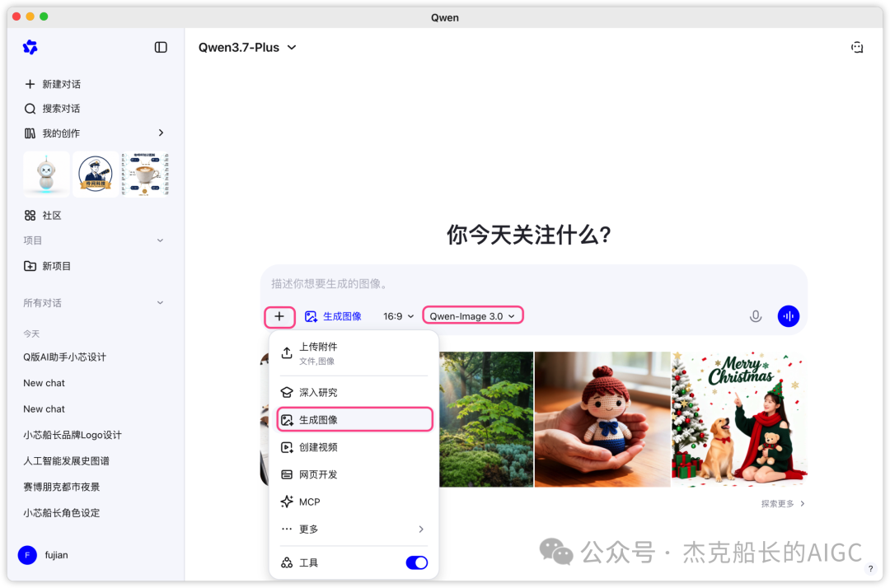Open chat 人工智能发展史图谱
This screenshot has width=890, height=588.
point(67,461)
